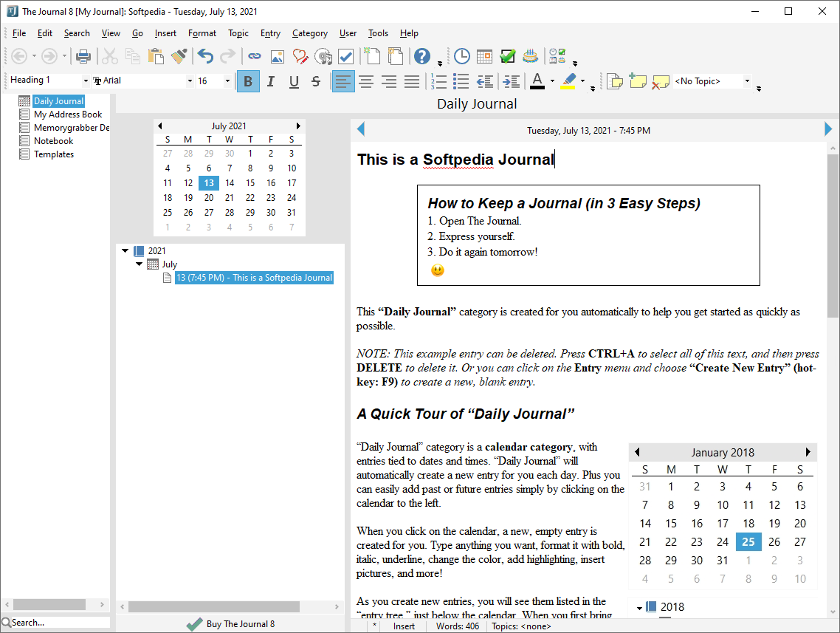Collapse the 2021 tree node
Viewport: 840px width, 633px height.
tap(125, 250)
